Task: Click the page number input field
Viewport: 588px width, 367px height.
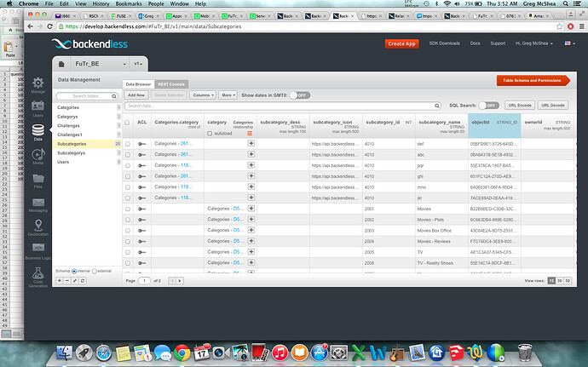Action: 144,280
